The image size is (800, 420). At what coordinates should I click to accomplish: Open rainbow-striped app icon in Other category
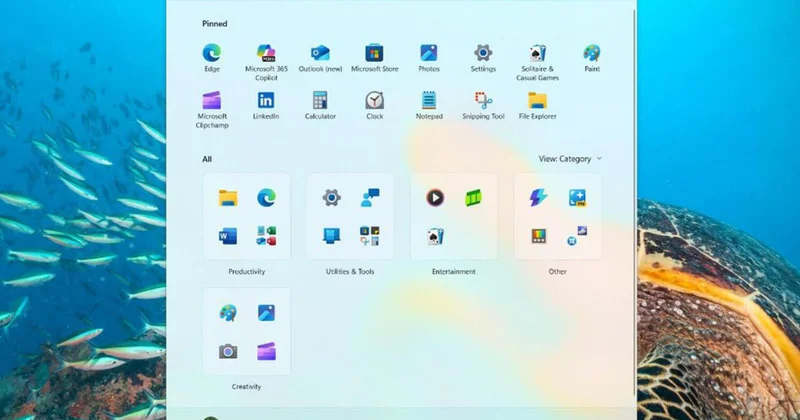(x=539, y=236)
